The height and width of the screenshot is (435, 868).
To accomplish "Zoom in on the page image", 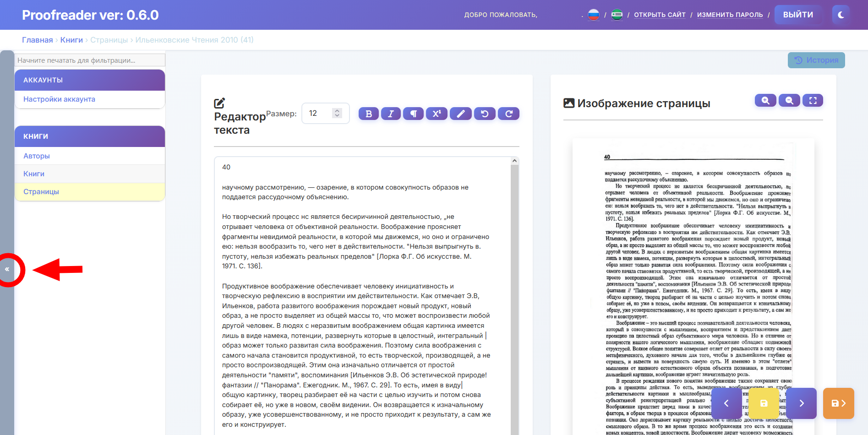I will 765,100.
